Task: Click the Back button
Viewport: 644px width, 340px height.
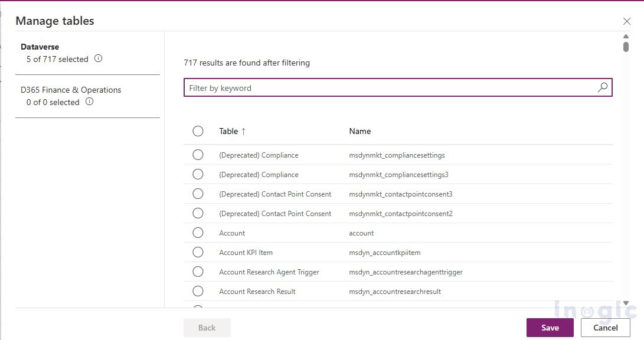Action: coord(207,327)
